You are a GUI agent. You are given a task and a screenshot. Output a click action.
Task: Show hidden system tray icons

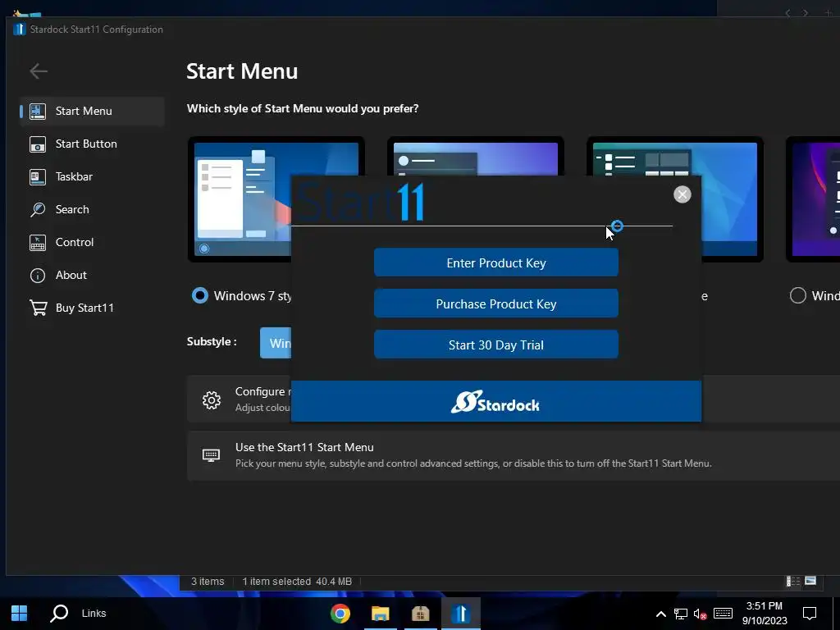coord(661,614)
